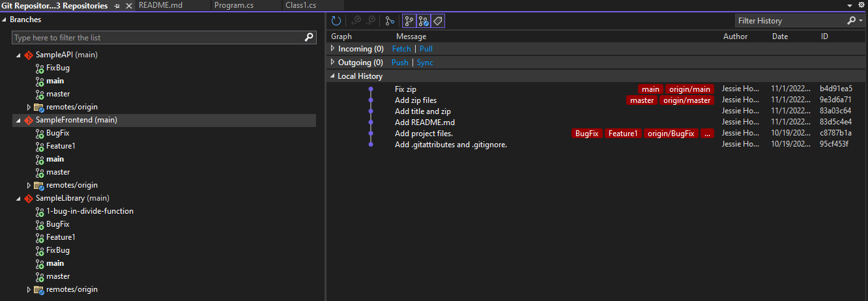Image resolution: width=868 pixels, height=301 pixels.
Task: Collapse the SampleLibrary repository node
Action: click(18, 198)
